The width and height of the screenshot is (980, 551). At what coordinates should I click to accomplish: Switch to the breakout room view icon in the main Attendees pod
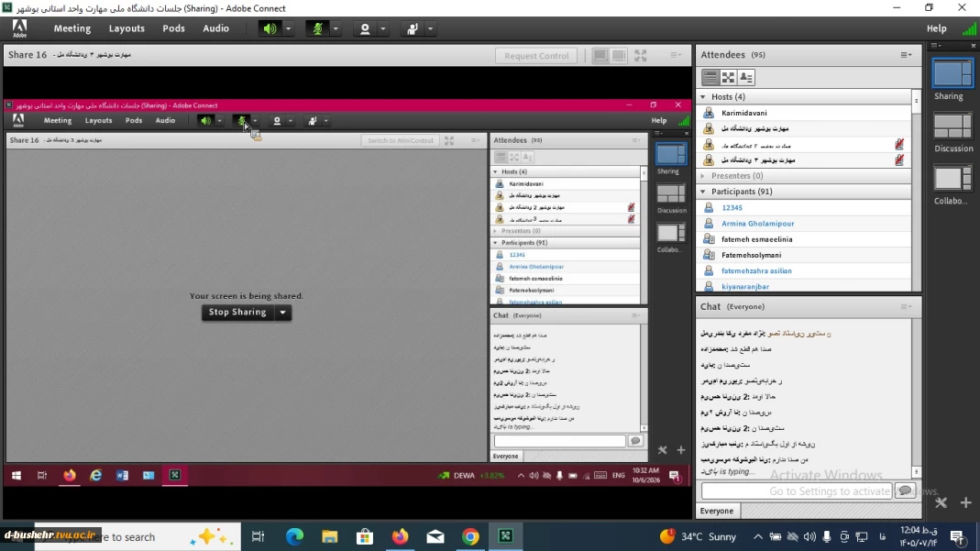[x=728, y=77]
